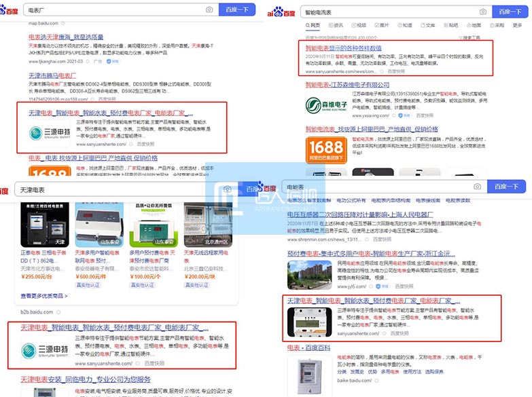Switch to the 知道 tab

click(405, 25)
